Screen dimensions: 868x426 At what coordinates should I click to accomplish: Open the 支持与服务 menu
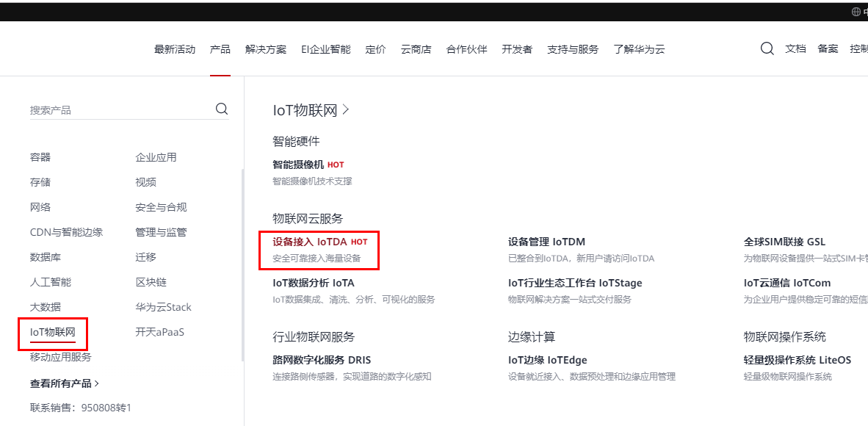click(573, 49)
